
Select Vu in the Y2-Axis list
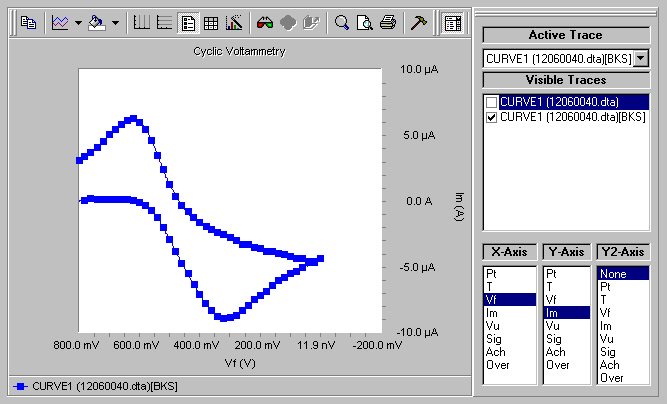[623, 339]
